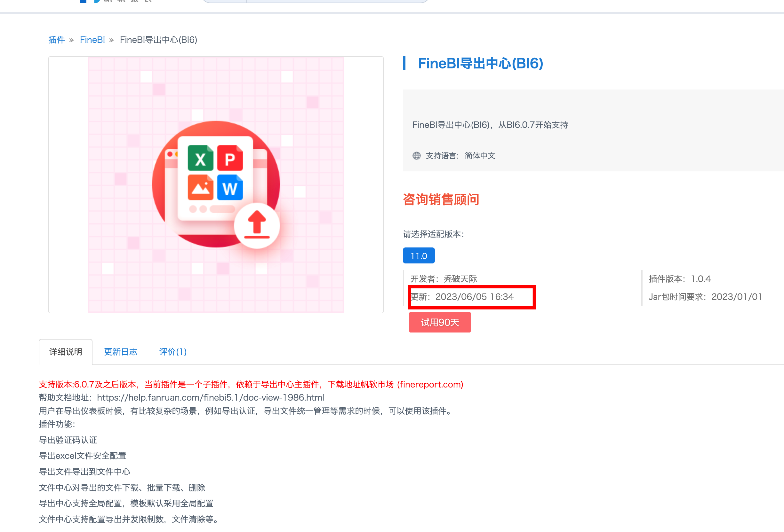Go to the FineBI breadcrumb link
Viewport: 784px width, 532px height.
coord(92,40)
